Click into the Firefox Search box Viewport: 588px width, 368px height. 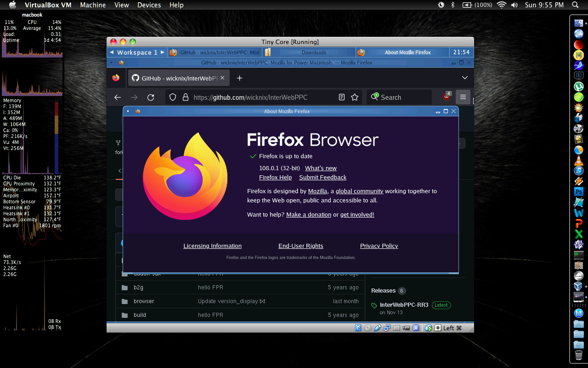point(399,98)
